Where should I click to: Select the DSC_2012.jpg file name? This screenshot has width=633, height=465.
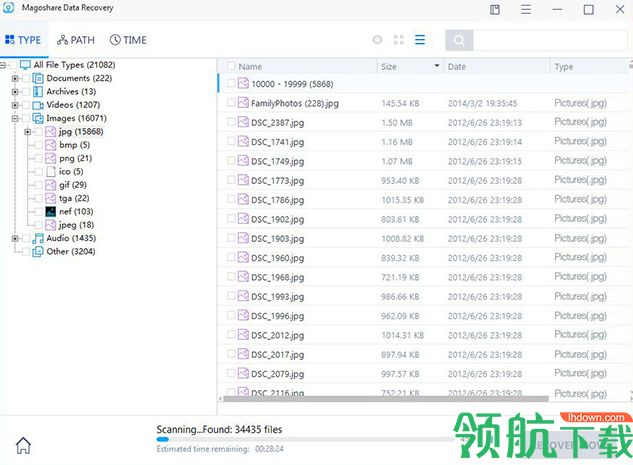tap(277, 335)
